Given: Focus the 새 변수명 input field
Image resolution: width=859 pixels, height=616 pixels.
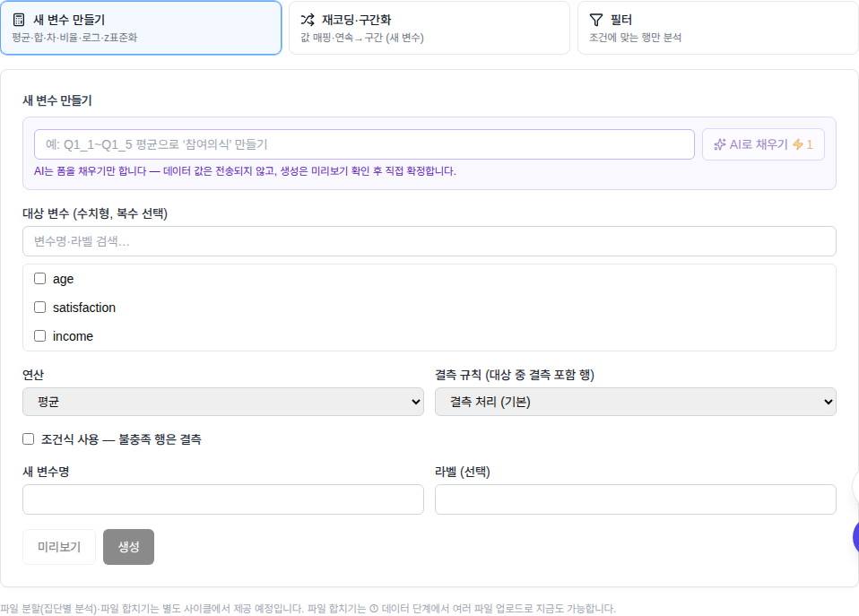Looking at the screenshot, I should tap(223, 499).
